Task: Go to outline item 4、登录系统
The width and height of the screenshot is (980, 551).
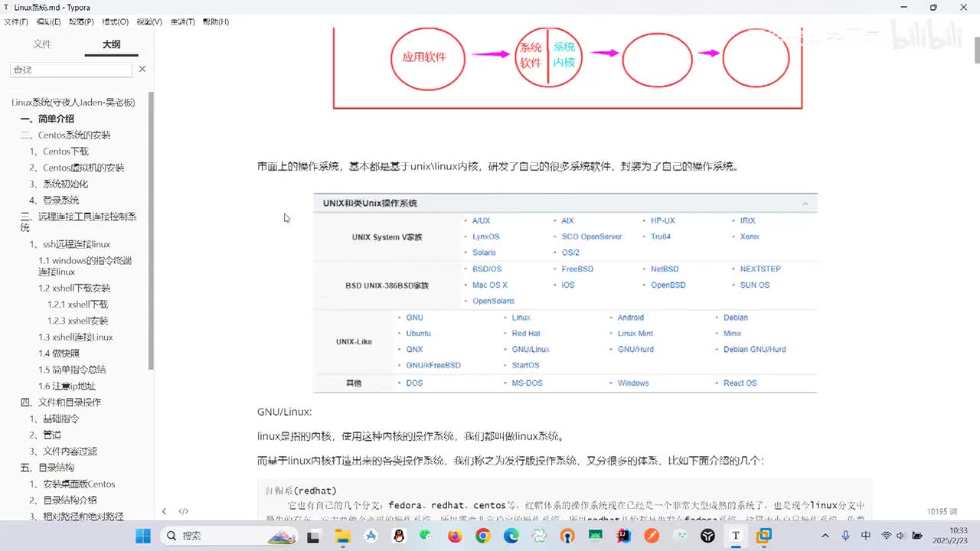Action: 54,201
